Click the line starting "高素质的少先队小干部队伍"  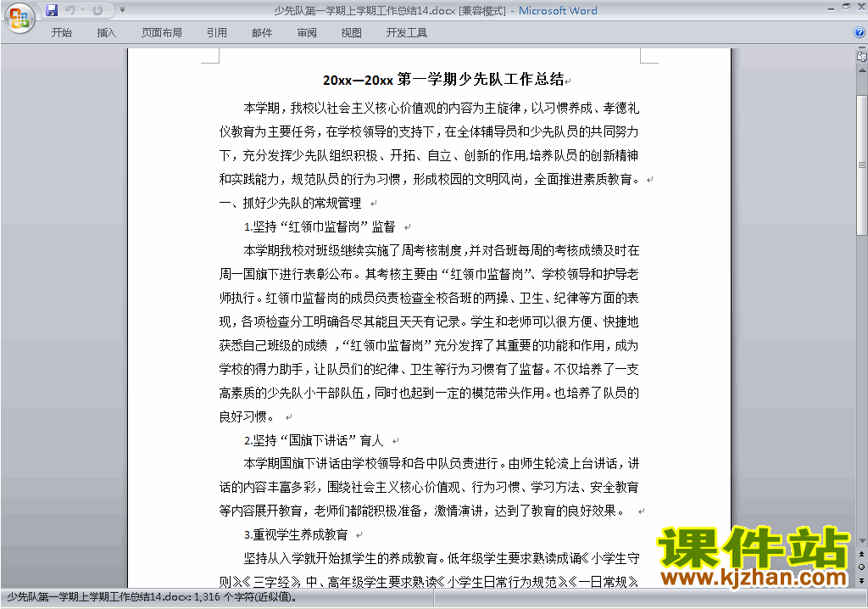click(429, 393)
